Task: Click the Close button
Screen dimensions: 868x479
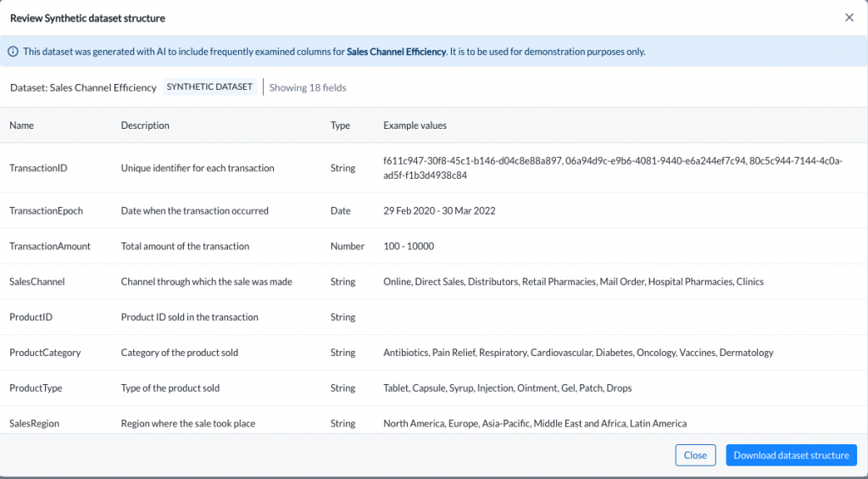Action: 695,455
